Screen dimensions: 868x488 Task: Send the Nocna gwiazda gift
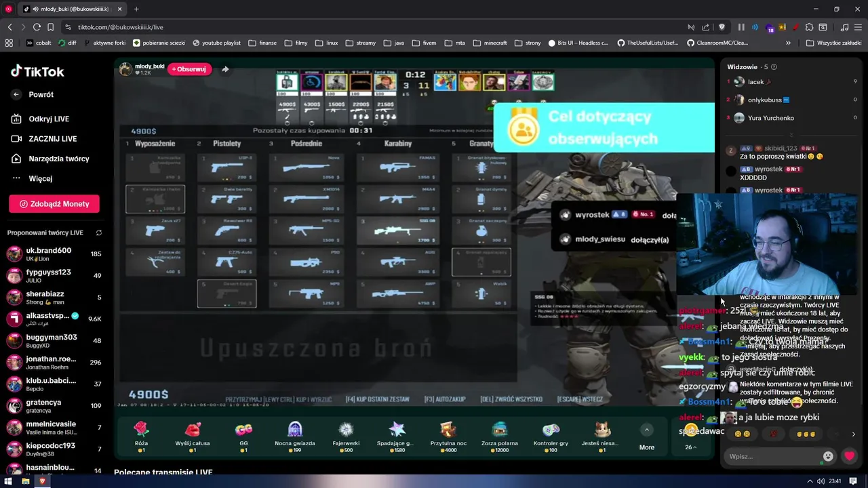tap(294, 436)
